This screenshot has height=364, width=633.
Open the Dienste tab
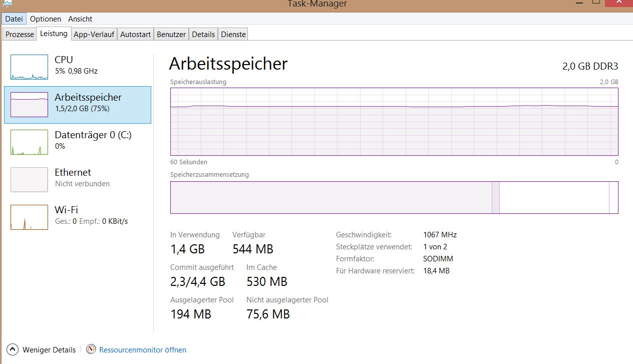(233, 35)
